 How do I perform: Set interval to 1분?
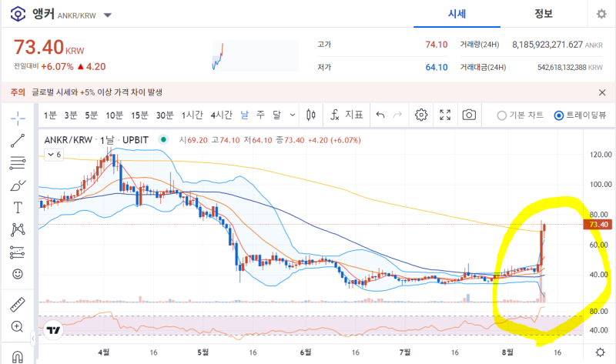pyautogui.click(x=50, y=115)
